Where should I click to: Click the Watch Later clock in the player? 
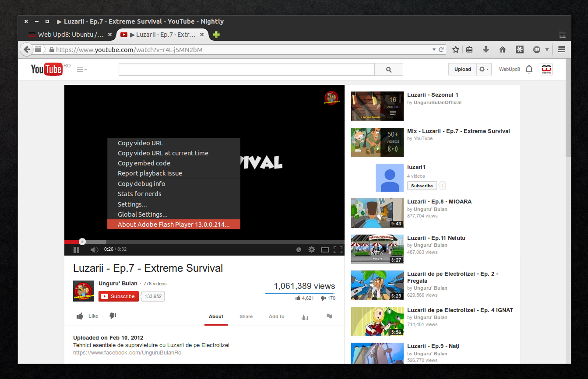pyautogui.click(x=299, y=249)
